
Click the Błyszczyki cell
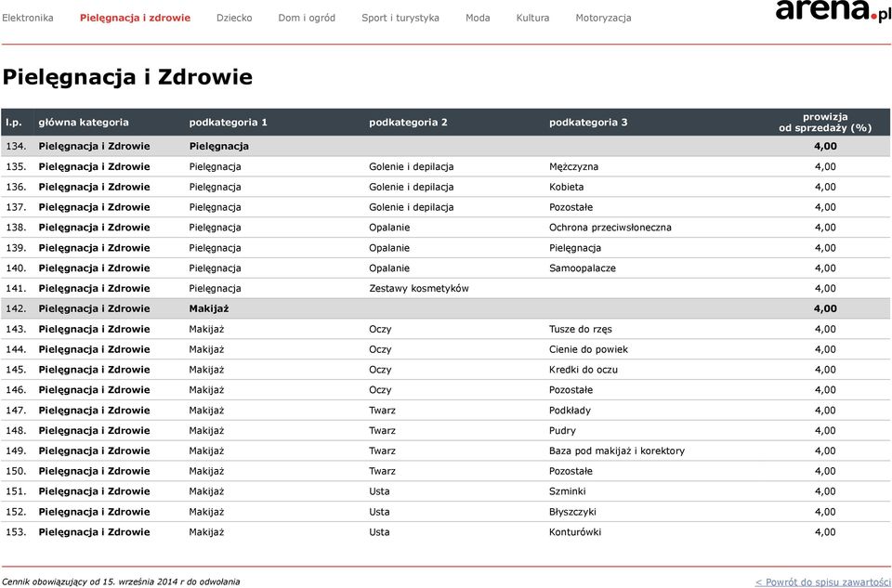tap(572, 512)
